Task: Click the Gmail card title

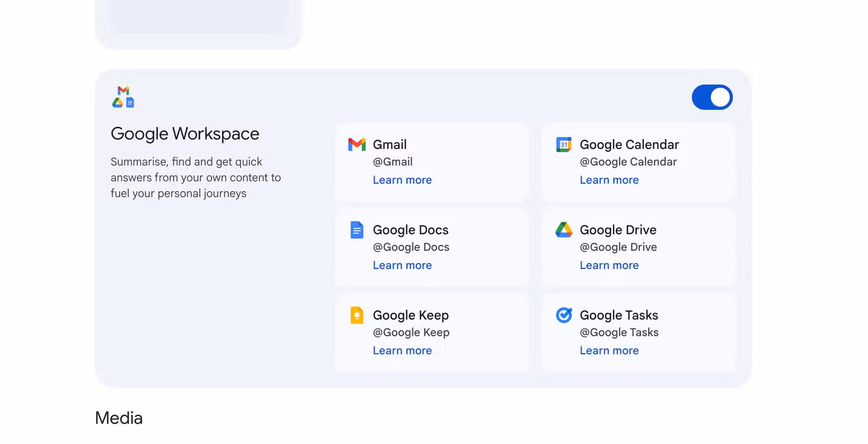Action: (x=390, y=145)
